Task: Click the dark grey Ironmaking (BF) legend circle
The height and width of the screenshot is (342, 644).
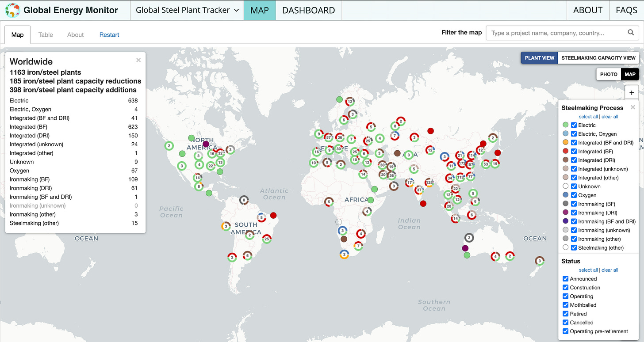Action: pos(566,204)
